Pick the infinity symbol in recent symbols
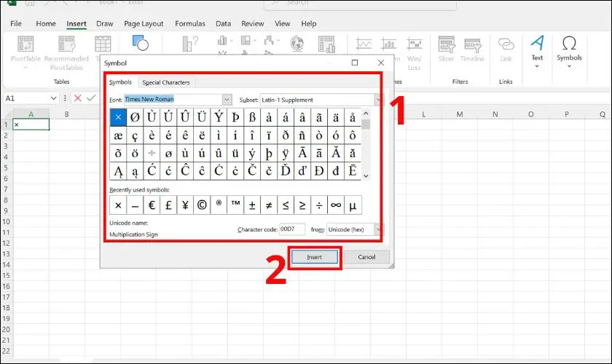 click(x=335, y=205)
